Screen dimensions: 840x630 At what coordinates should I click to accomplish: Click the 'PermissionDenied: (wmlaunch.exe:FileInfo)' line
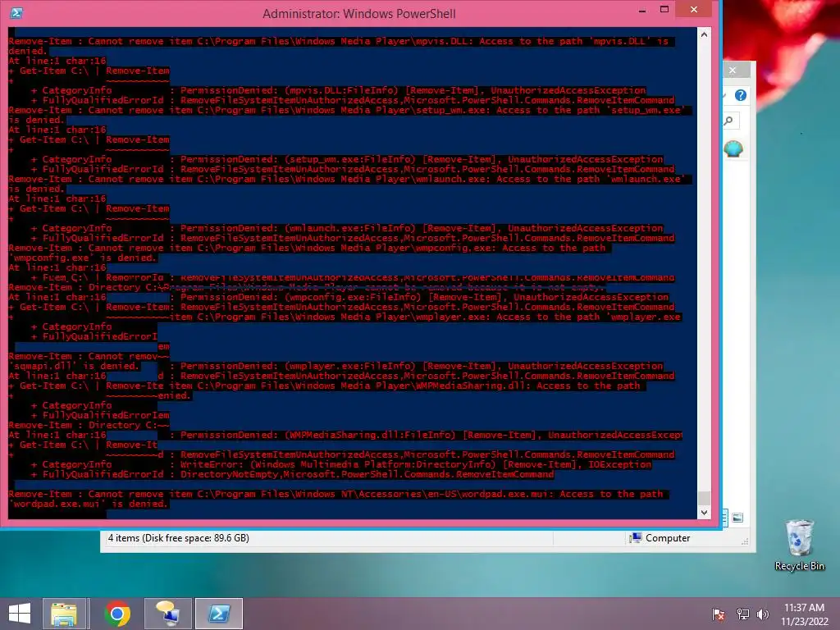pyautogui.click(x=422, y=228)
